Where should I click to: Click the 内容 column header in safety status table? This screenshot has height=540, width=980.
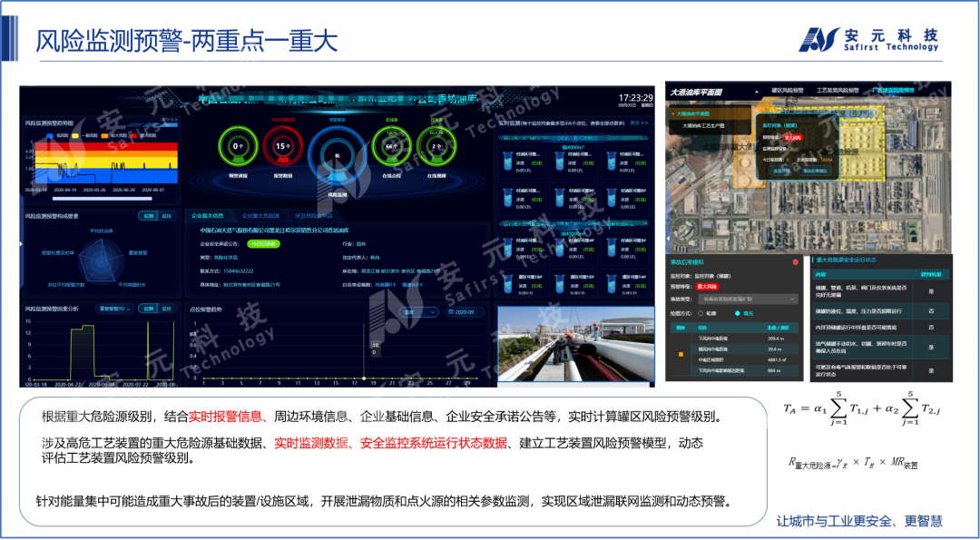pyautogui.click(x=820, y=274)
